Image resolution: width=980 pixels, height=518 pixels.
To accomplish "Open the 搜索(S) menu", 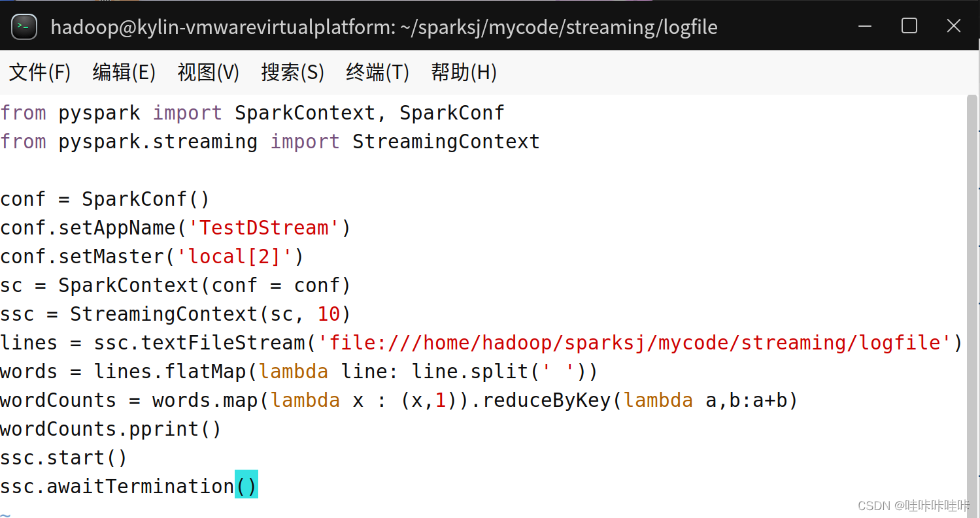I will pyautogui.click(x=292, y=73).
